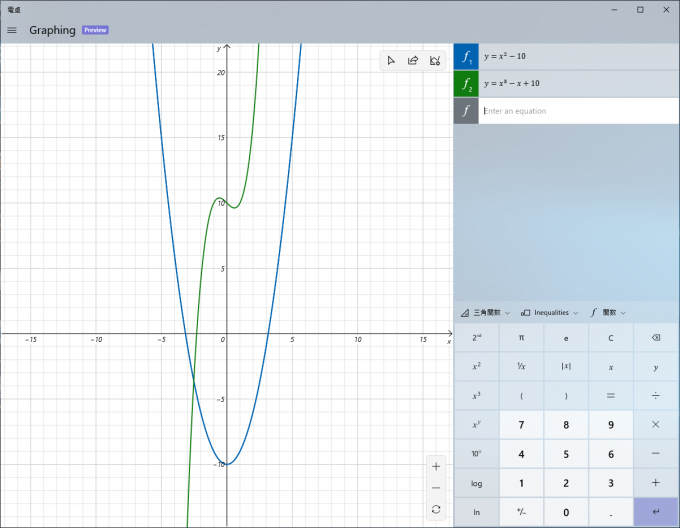Click digit 1 on keypad
This screenshot has width=680, height=528.
521,483
